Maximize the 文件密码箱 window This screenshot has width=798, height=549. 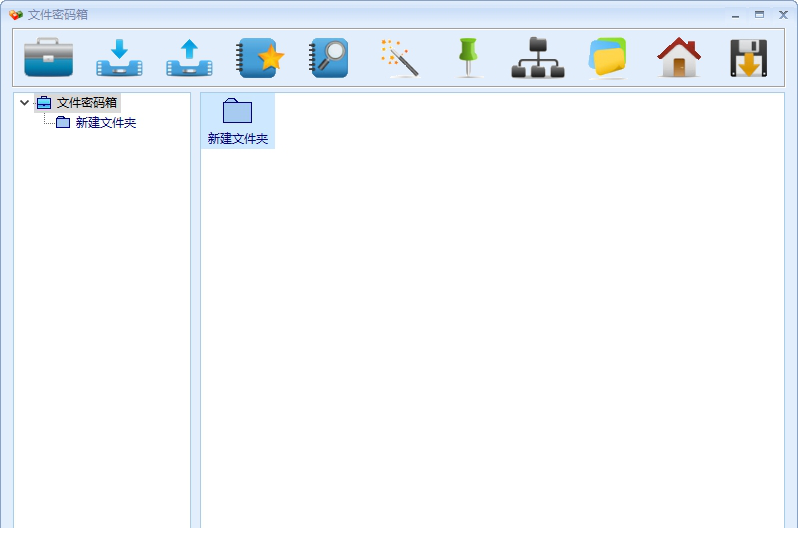tap(759, 15)
